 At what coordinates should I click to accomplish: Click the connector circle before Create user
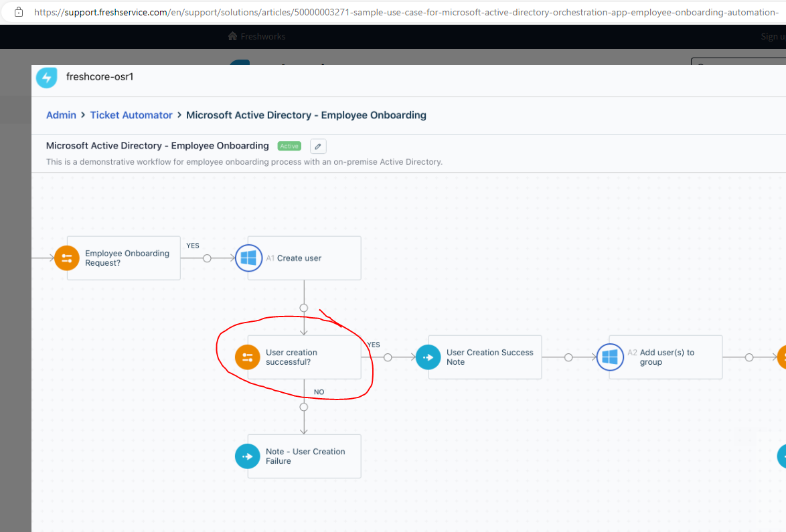207,258
